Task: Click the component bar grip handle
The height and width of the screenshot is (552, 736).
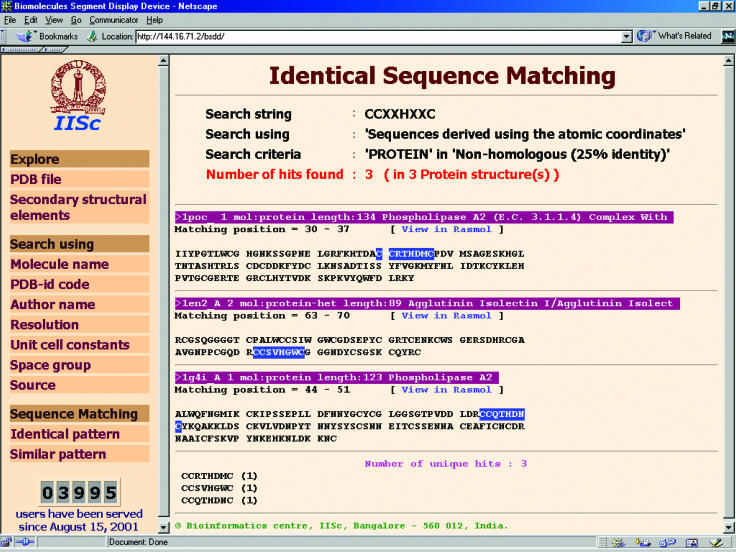Action: pos(603,543)
